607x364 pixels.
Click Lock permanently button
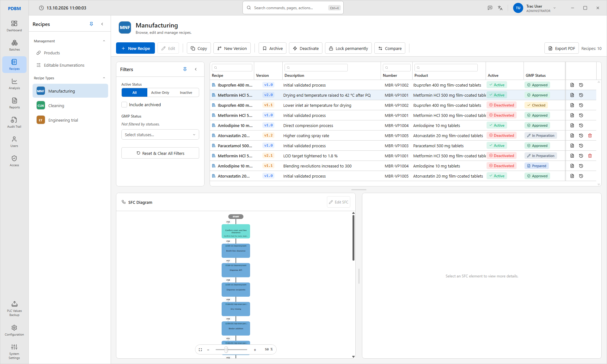[x=348, y=48]
